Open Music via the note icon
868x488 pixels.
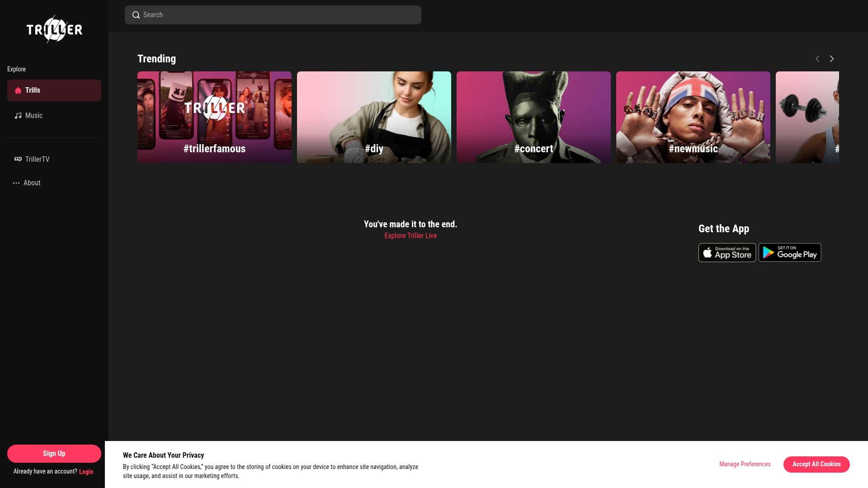18,115
